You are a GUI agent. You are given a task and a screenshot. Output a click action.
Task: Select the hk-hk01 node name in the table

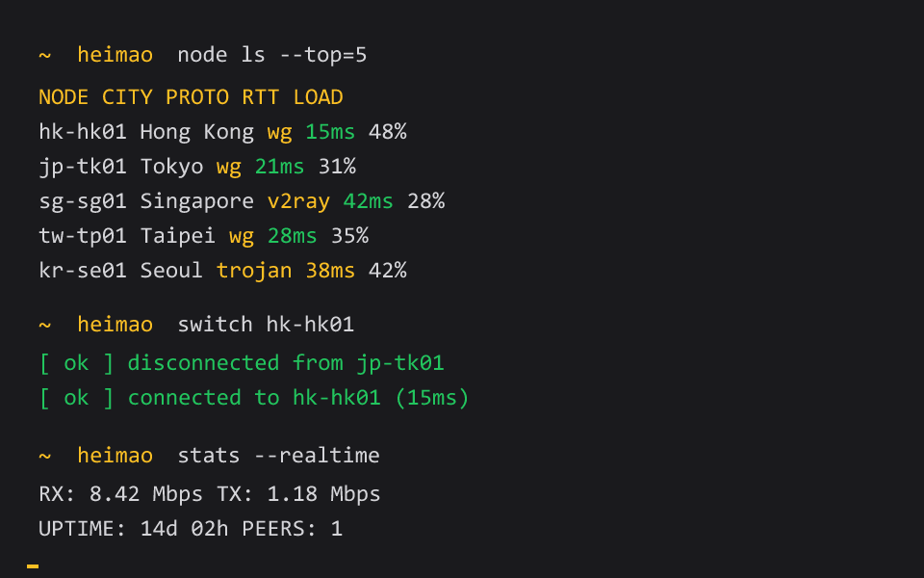(83, 132)
